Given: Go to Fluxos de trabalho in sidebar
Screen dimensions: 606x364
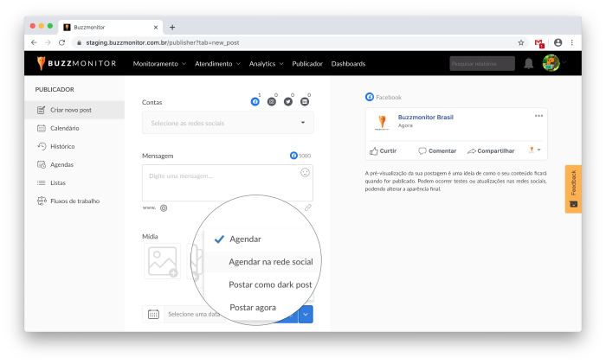Looking at the screenshot, I should point(74,201).
